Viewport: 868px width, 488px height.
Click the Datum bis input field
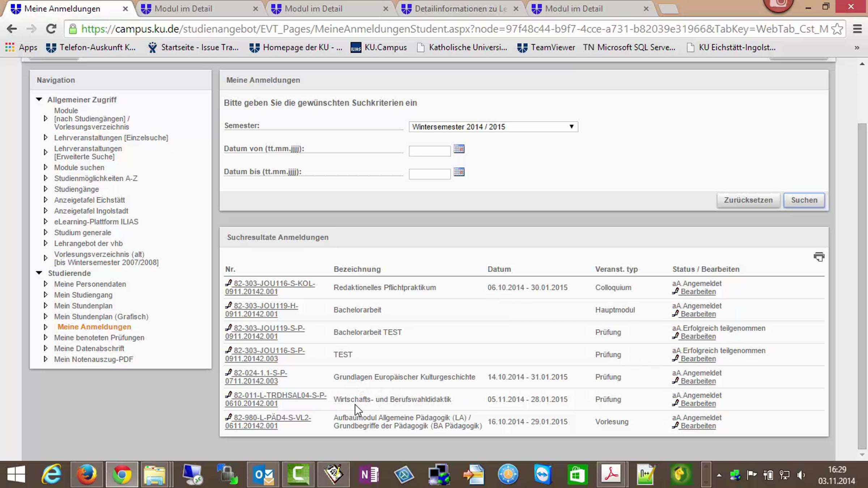(x=430, y=174)
